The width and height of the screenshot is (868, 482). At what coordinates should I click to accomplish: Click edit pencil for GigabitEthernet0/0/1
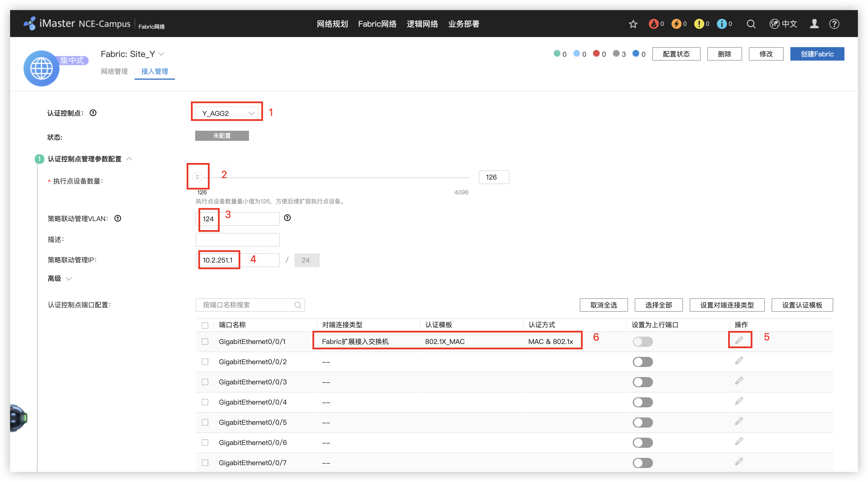point(739,340)
